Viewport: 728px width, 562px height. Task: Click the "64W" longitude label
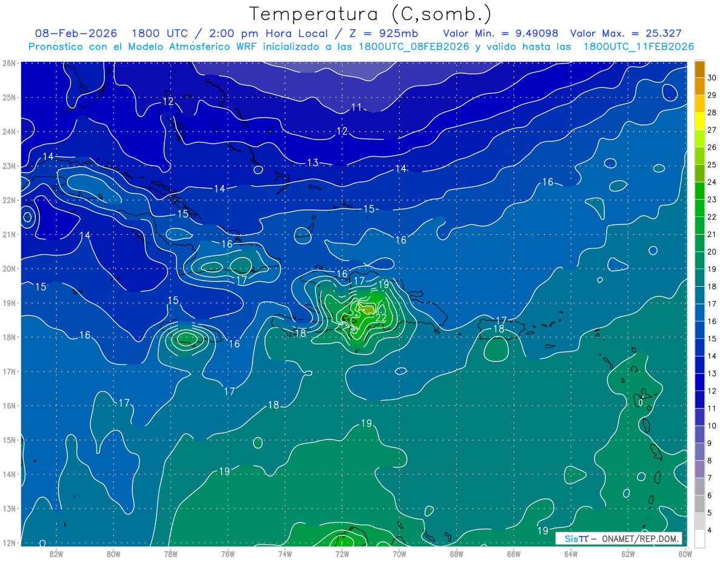[571, 554]
